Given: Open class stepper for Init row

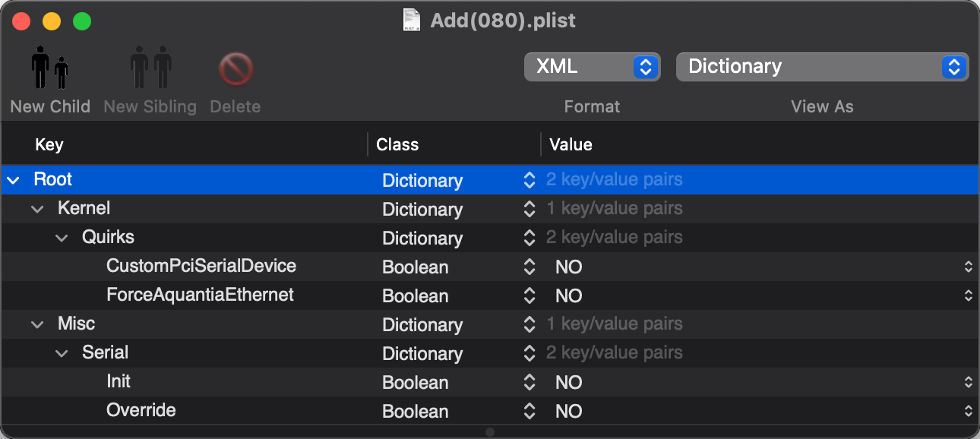Looking at the screenshot, I should click(x=530, y=382).
